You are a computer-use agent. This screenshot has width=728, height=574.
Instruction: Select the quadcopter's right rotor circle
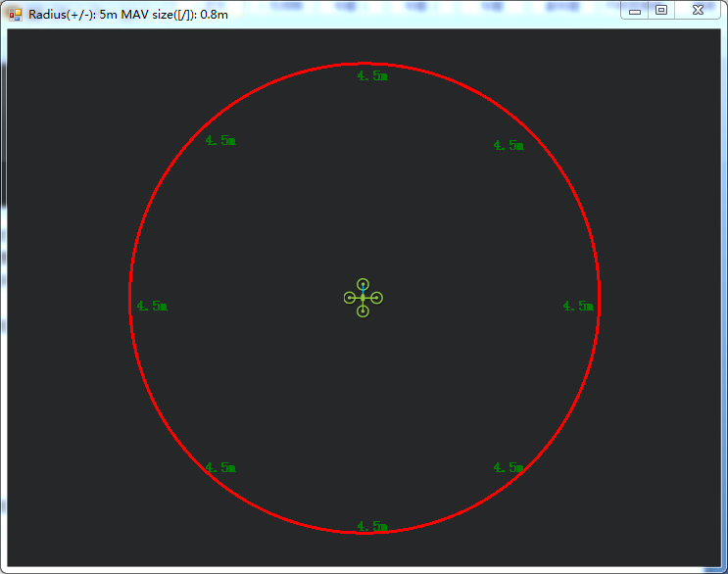click(x=376, y=298)
